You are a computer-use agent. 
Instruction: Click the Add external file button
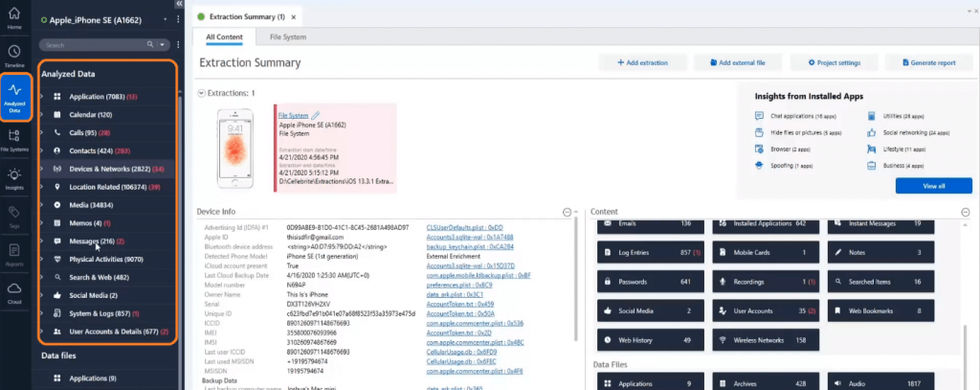[x=738, y=62]
